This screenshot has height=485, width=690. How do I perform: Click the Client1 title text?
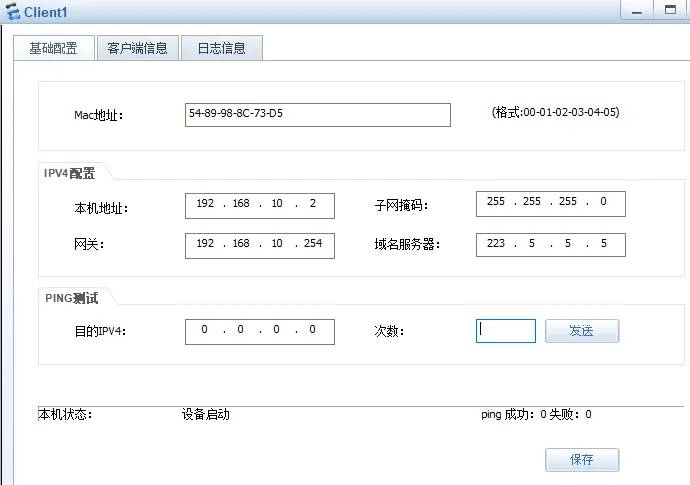45,12
